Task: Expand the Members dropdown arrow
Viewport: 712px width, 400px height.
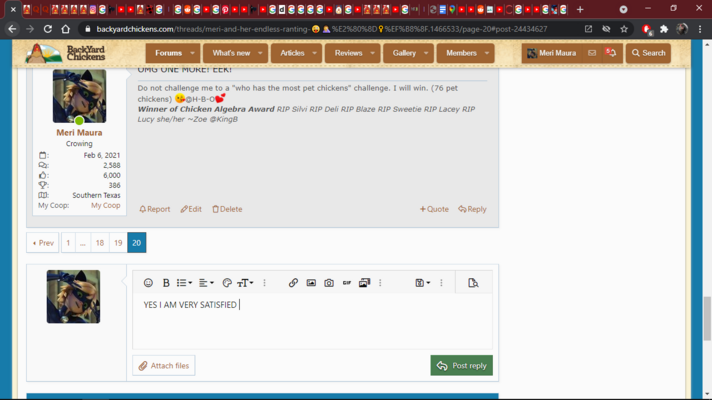Action: (x=487, y=53)
